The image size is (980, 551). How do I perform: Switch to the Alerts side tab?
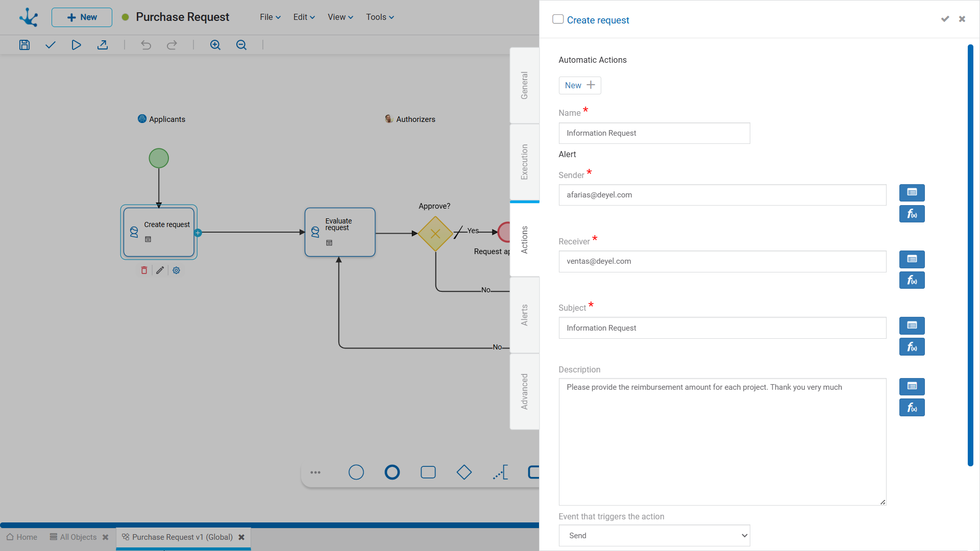[524, 315]
